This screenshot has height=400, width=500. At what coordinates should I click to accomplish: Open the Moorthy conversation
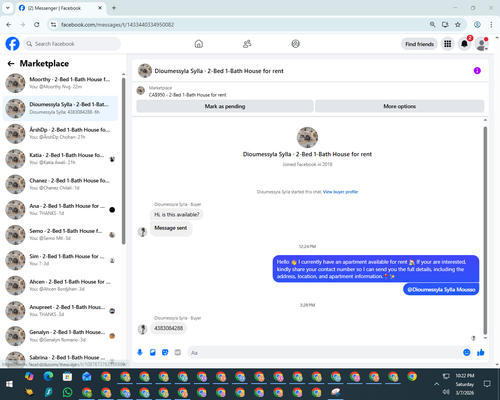click(60, 83)
